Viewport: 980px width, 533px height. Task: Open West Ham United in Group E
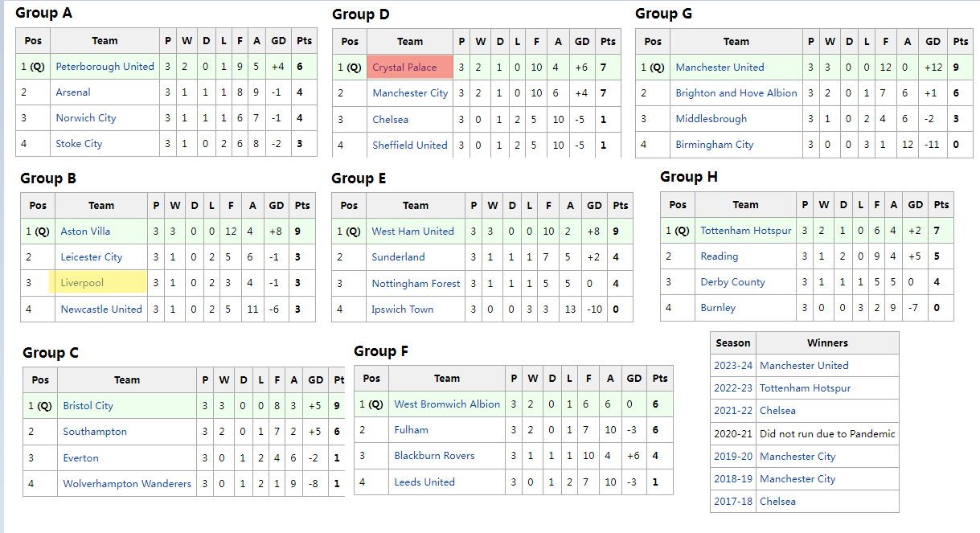412,232
